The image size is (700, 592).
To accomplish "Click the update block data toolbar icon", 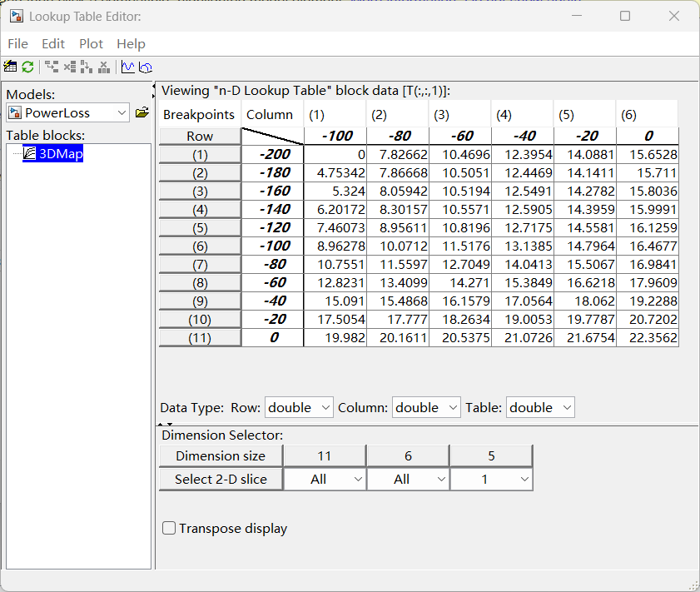I will pyautogui.click(x=10, y=67).
